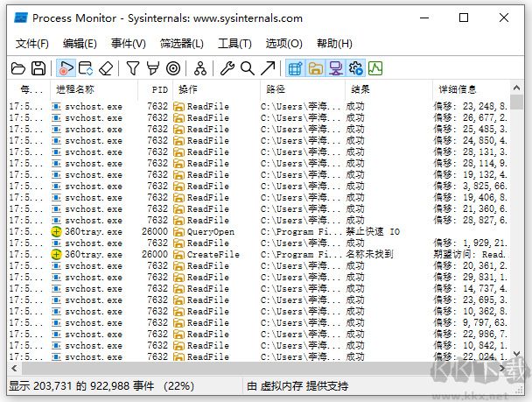Sort by the 进程名称 column header

[x=94, y=89]
